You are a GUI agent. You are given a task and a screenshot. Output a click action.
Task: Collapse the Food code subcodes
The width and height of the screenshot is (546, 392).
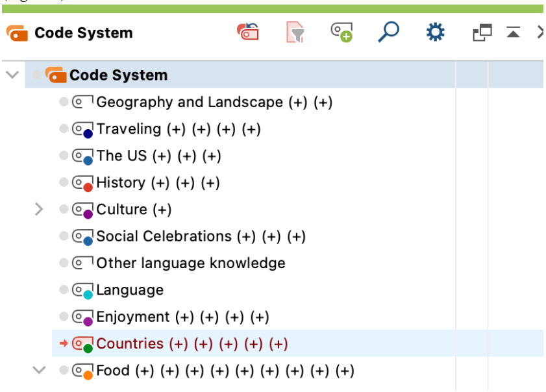(38, 371)
